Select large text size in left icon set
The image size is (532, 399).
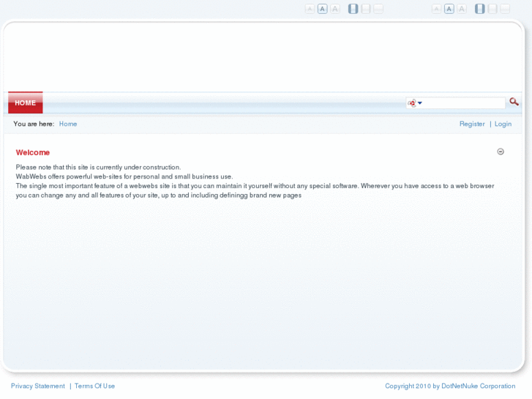335,9
